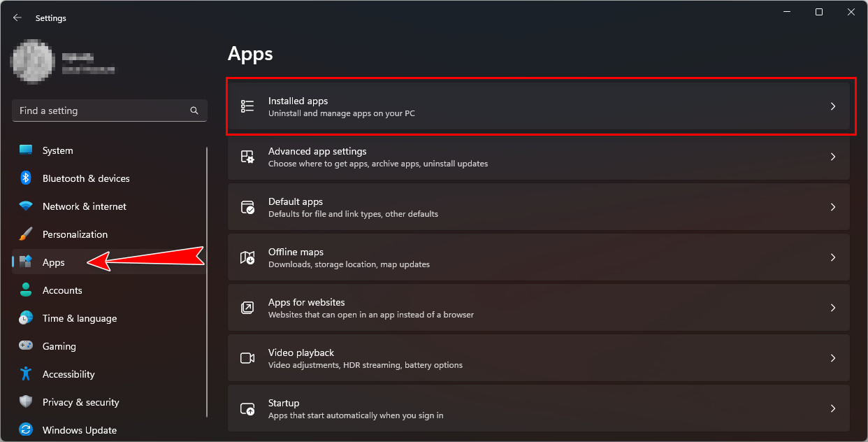The image size is (868, 442).
Task: Click the Network & internet wifi icon
Action: click(26, 206)
